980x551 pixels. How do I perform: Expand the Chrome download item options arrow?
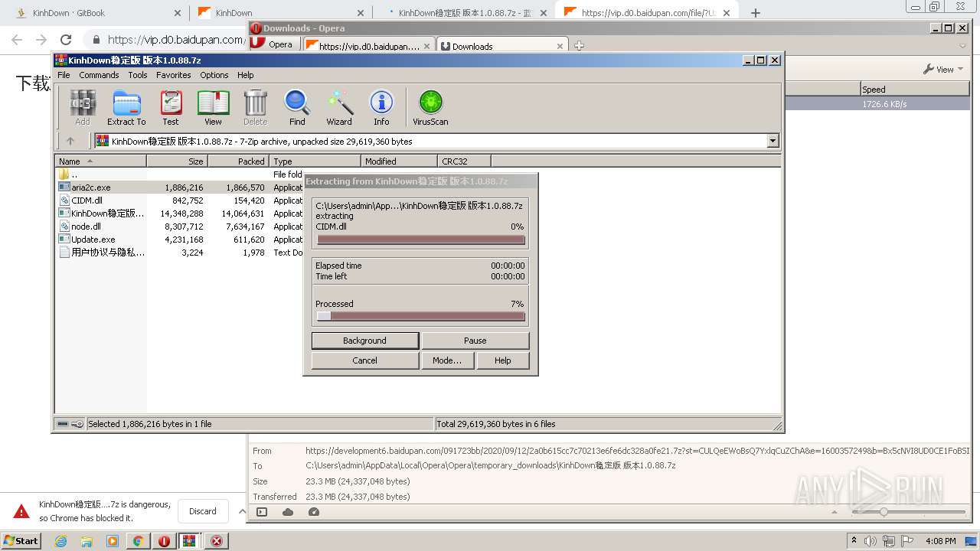pos(242,511)
